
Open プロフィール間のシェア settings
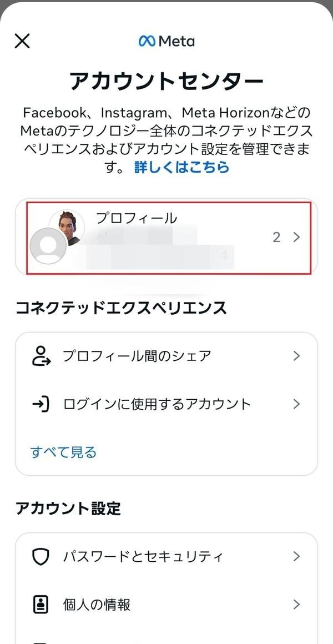click(137, 356)
